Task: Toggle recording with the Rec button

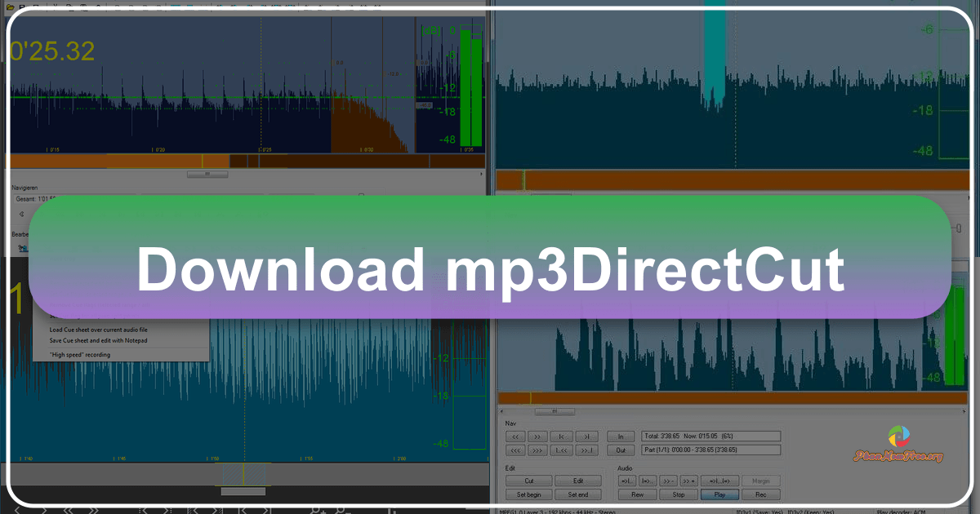Action: pyautogui.click(x=761, y=494)
